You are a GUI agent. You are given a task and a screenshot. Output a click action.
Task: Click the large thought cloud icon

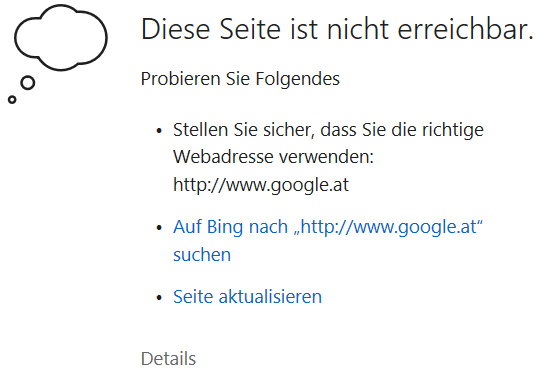(x=61, y=37)
